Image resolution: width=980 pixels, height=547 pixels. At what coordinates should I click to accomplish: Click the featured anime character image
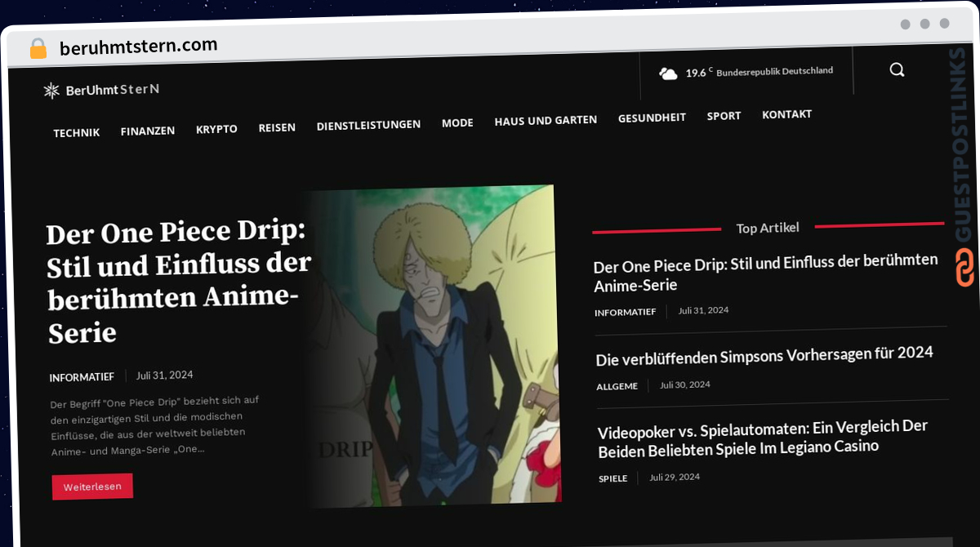432,345
